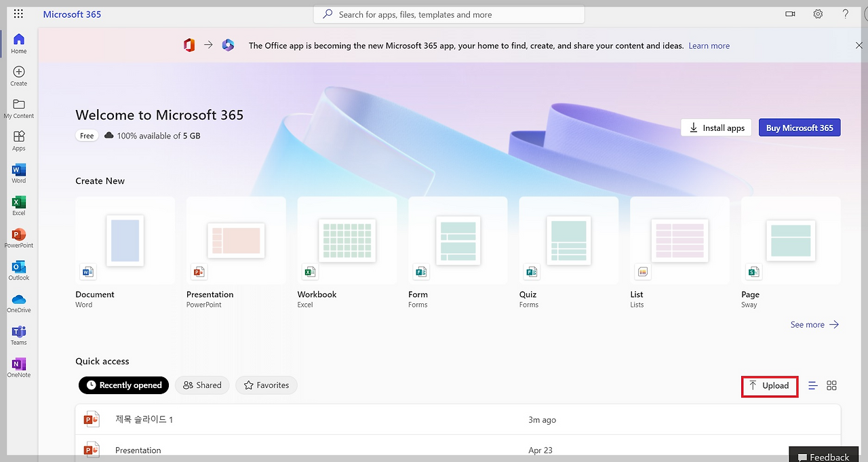
Task: Open the settings gear
Action: tap(818, 14)
